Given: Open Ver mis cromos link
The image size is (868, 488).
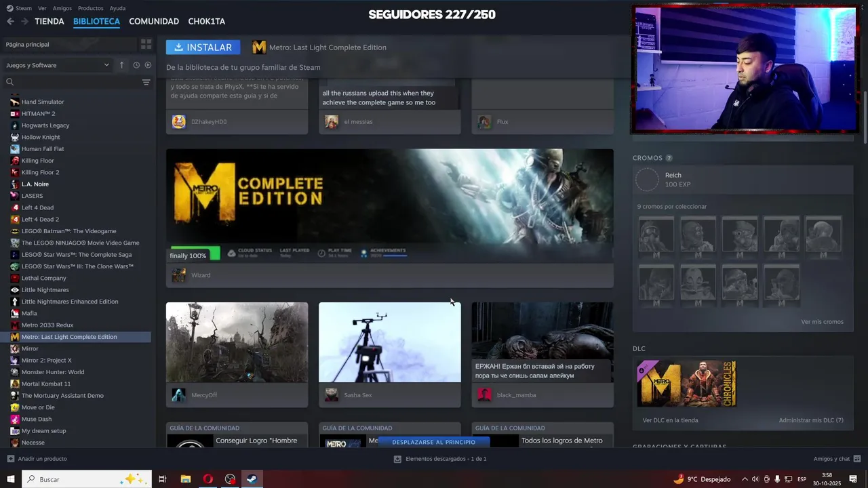Looking at the screenshot, I should click(822, 322).
